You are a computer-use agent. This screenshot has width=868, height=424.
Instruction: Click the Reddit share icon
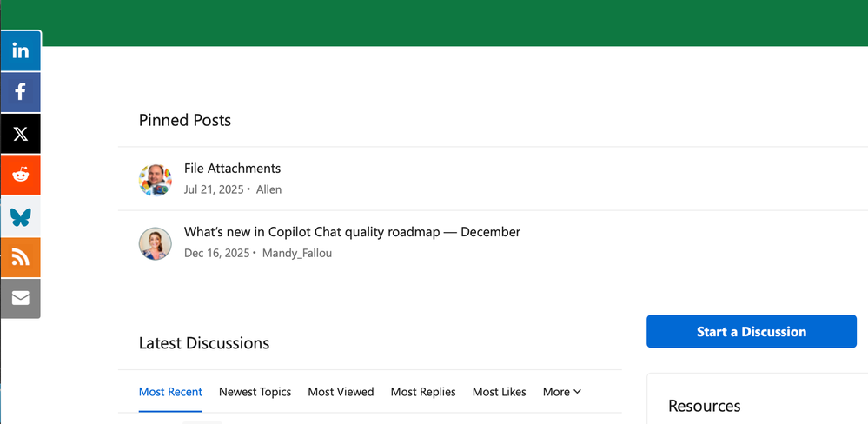[20, 175]
